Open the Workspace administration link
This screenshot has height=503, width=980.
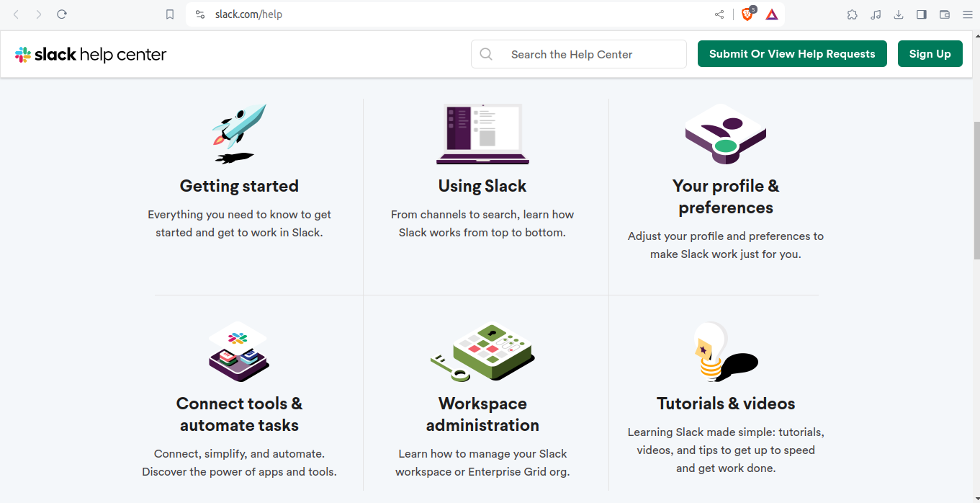[x=482, y=414]
